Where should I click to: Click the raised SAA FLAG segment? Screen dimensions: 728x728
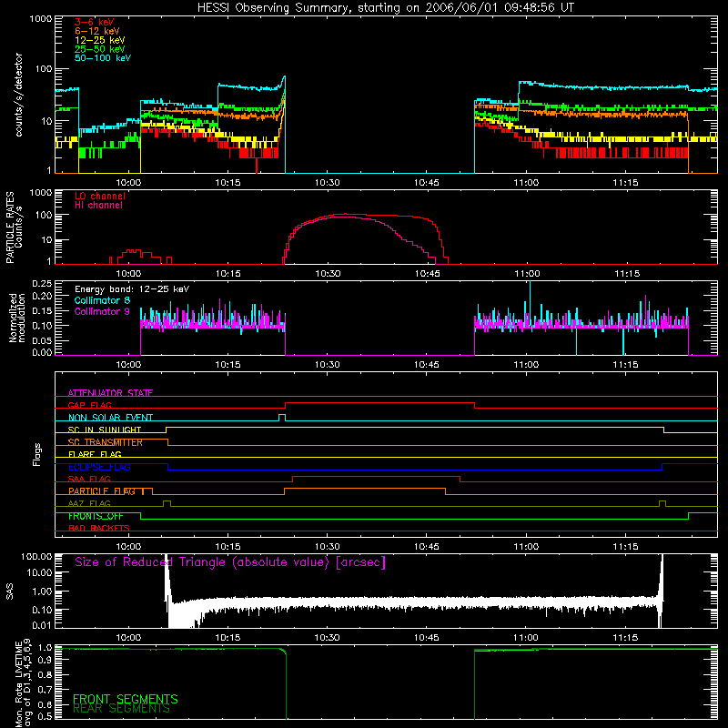tap(376, 476)
